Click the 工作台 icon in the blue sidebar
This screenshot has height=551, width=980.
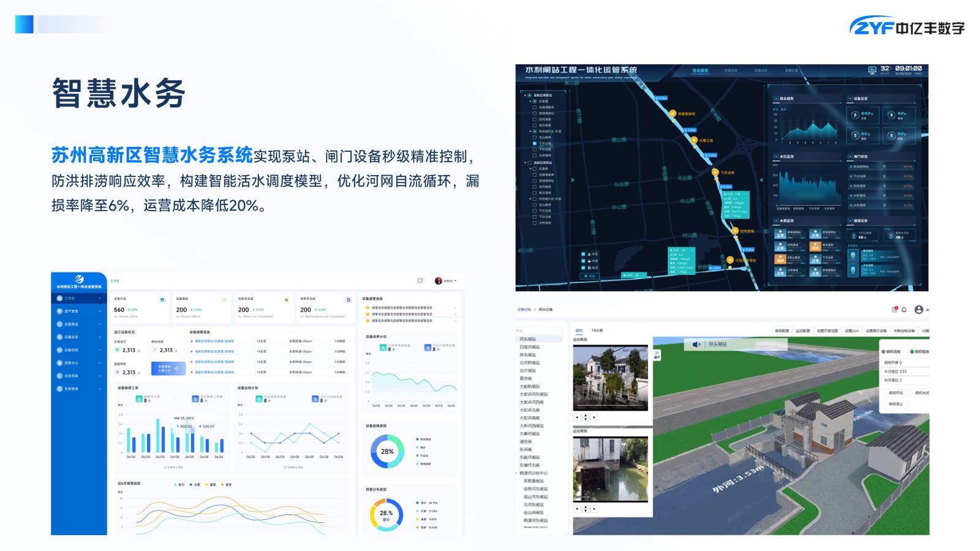(x=59, y=298)
